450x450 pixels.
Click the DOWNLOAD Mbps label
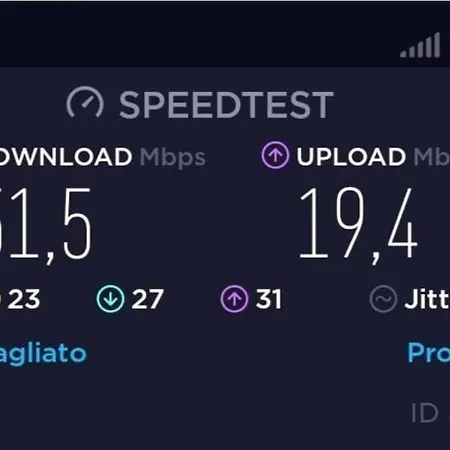point(103,157)
